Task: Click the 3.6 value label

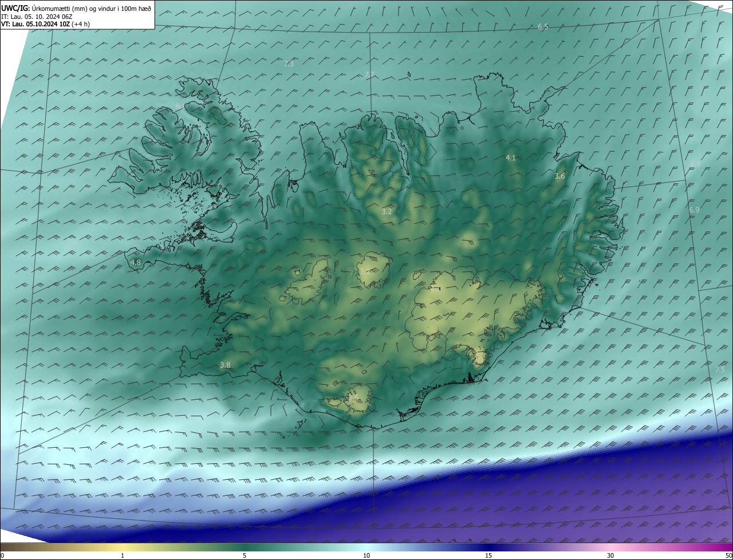Action: 559,176
